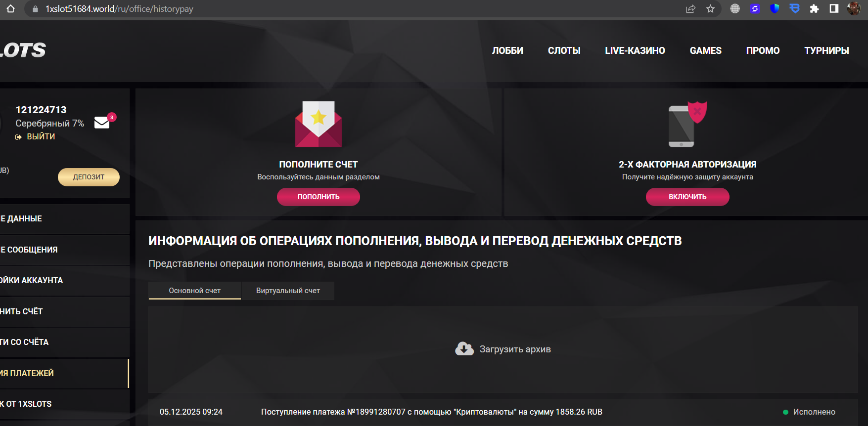Image resolution: width=868 pixels, height=426 pixels.
Task: Open the browser profile avatar
Action: [x=854, y=8]
